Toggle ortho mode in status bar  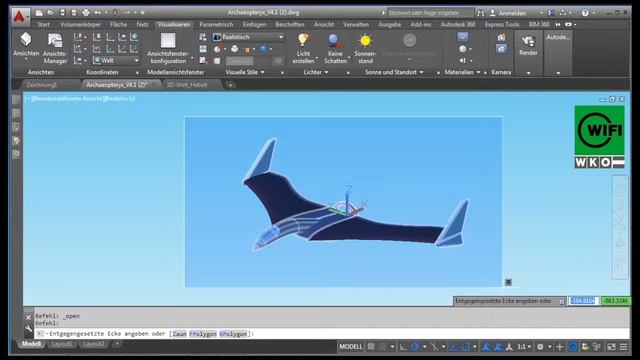click(x=403, y=347)
